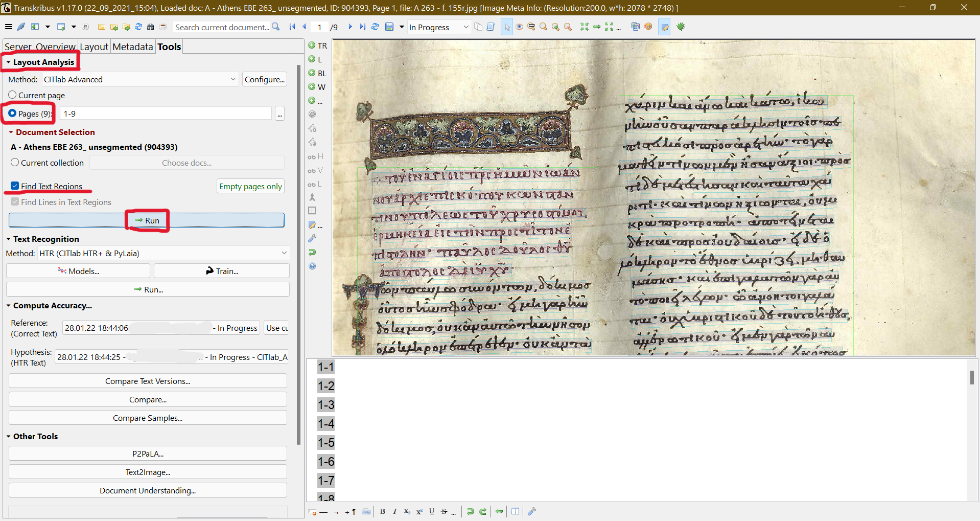Click the pages selector ellipsis button
Image resolution: width=980 pixels, height=521 pixels.
(279, 114)
